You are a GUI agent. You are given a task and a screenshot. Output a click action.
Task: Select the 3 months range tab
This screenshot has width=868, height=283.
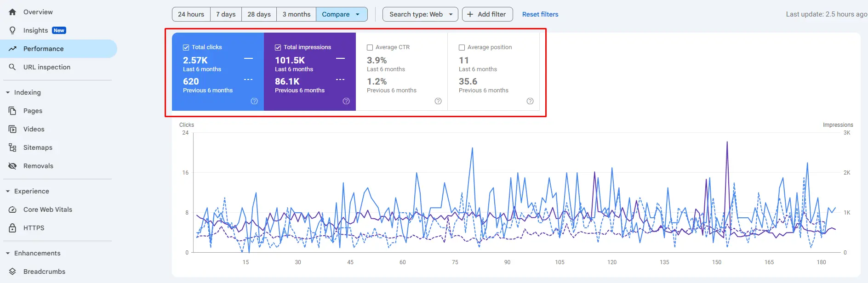(x=296, y=14)
